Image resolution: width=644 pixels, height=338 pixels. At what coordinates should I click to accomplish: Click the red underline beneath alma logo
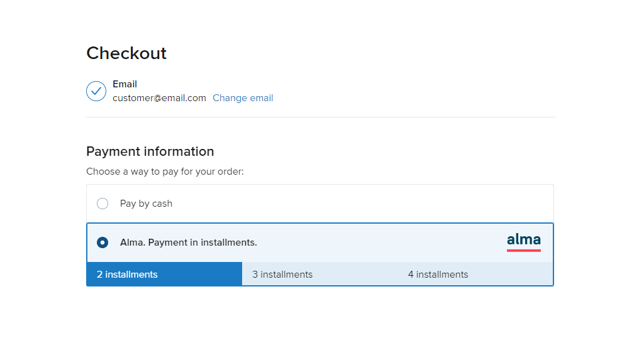tap(524, 250)
